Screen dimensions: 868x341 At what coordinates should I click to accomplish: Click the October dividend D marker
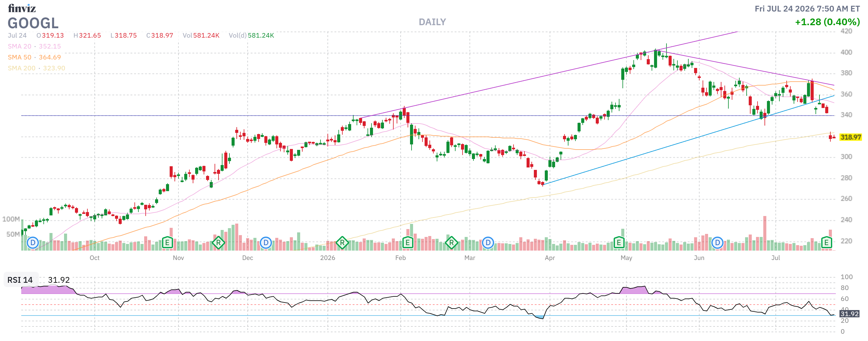(33, 243)
